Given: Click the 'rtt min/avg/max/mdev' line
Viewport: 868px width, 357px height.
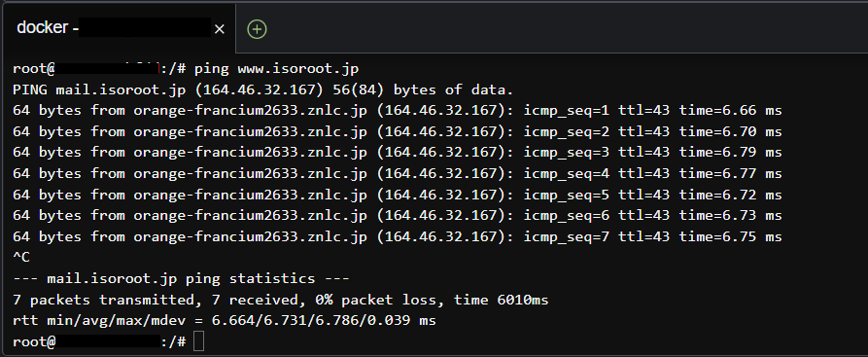Looking at the screenshot, I should [x=225, y=321].
